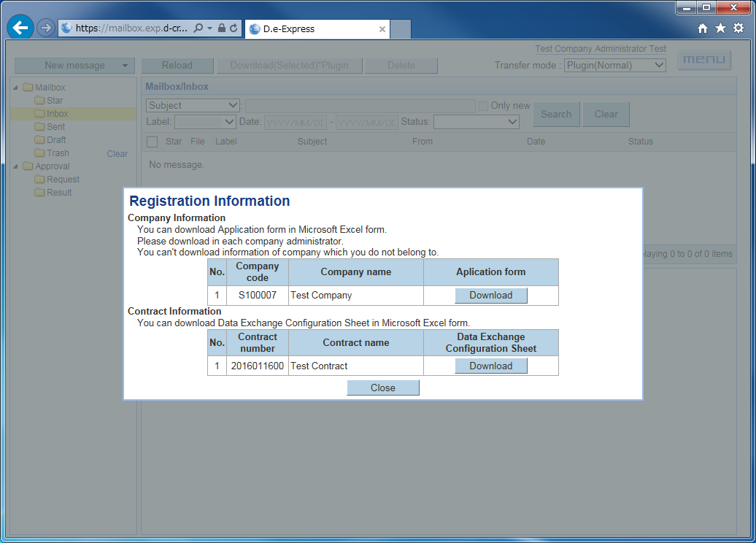
Task: Expand the Status filter dropdown
Action: (476, 122)
